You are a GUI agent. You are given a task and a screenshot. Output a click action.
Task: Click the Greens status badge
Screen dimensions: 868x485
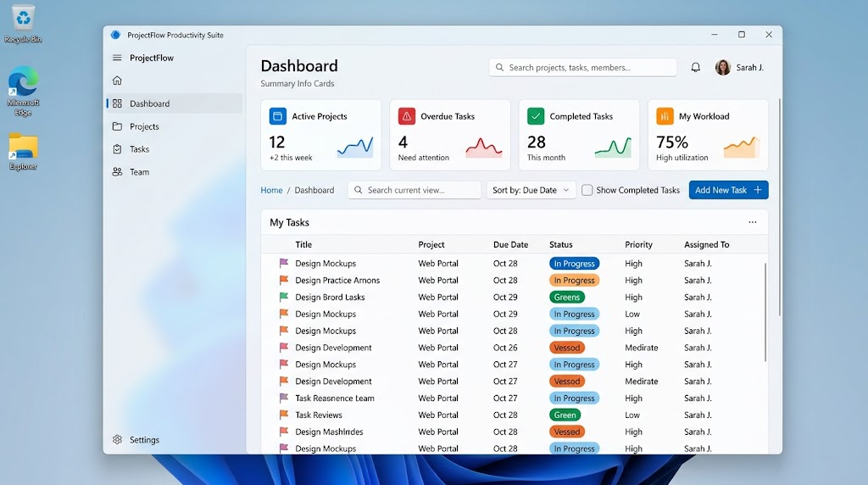pyautogui.click(x=567, y=298)
